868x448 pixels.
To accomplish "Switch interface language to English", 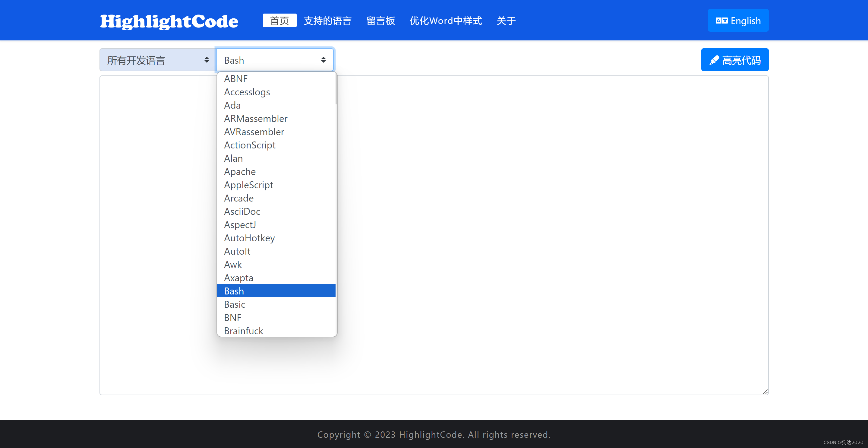I will pos(738,20).
